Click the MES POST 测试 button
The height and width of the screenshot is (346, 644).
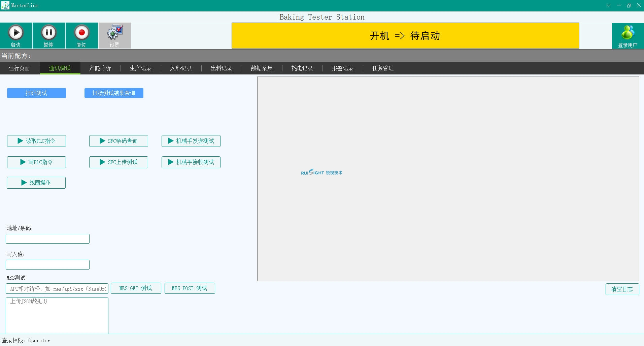click(x=190, y=288)
